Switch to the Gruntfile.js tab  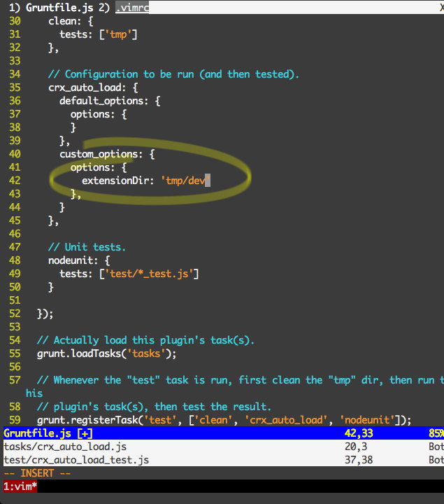(x=59, y=8)
